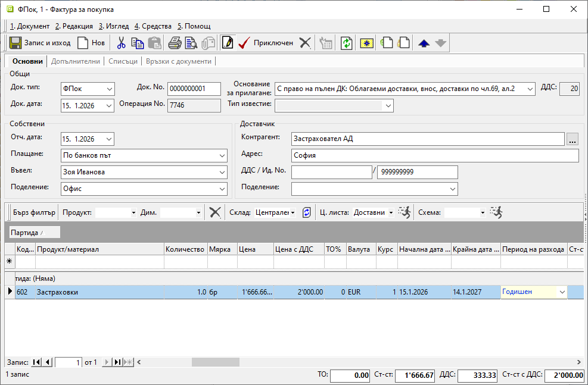Open the Средства menu
This screenshot has width=588, height=385.
coord(153,26)
